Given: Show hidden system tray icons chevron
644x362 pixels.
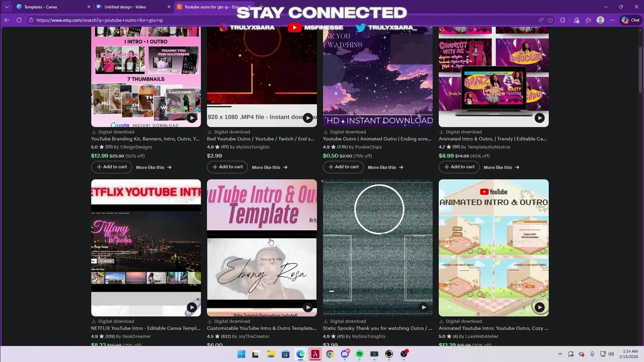Looking at the screenshot, I should pyautogui.click(x=560, y=354).
